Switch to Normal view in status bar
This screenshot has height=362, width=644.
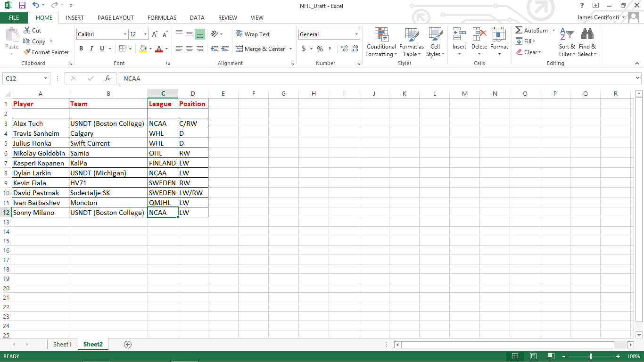click(515, 356)
